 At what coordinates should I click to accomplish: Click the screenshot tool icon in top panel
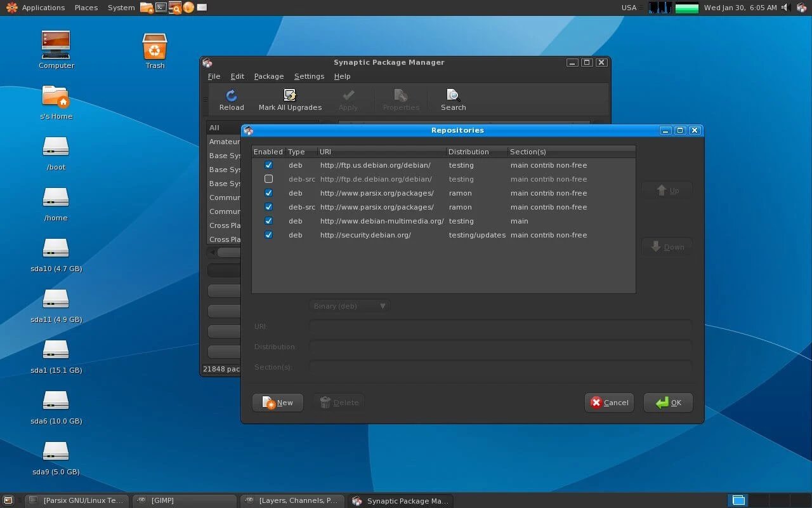(x=174, y=8)
